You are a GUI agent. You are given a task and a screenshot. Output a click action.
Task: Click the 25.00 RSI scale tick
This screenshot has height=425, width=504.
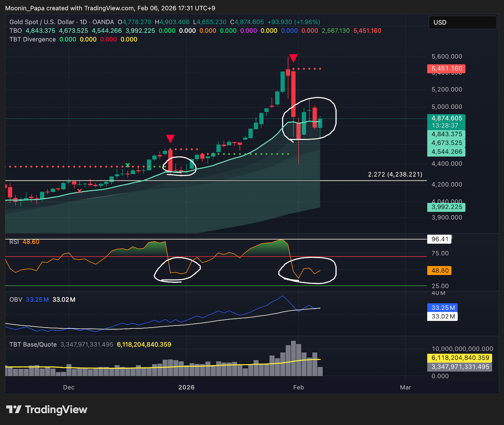(440, 286)
